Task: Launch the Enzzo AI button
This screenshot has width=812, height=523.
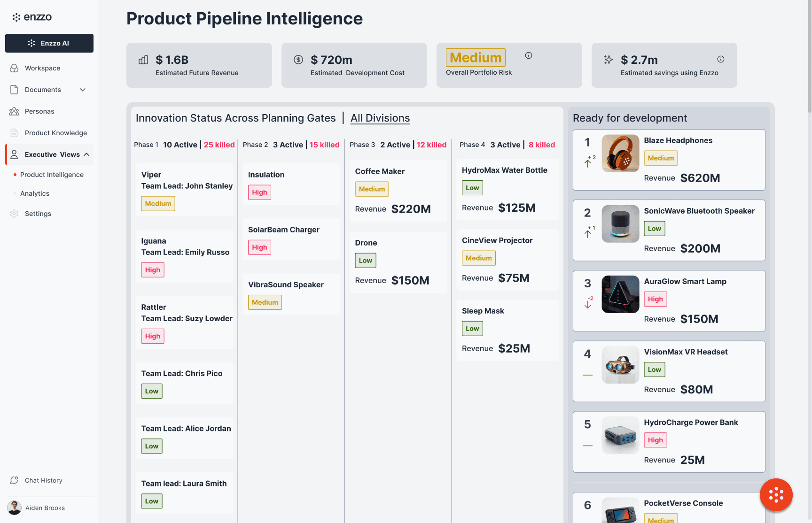Action: [x=49, y=43]
